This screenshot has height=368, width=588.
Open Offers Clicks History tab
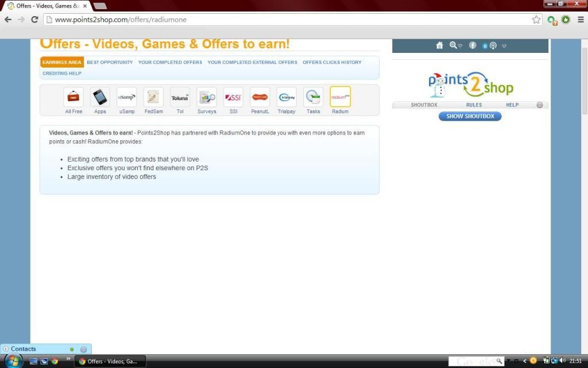(x=332, y=62)
